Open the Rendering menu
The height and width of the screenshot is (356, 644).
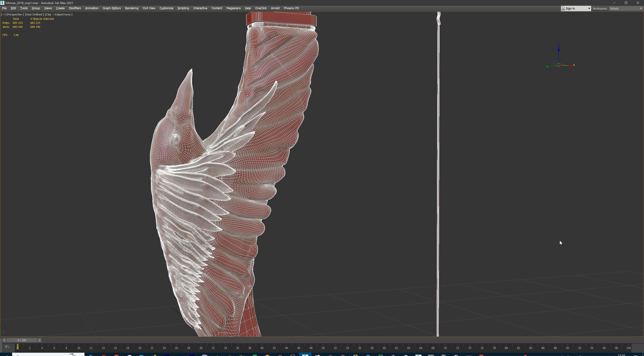(x=131, y=8)
